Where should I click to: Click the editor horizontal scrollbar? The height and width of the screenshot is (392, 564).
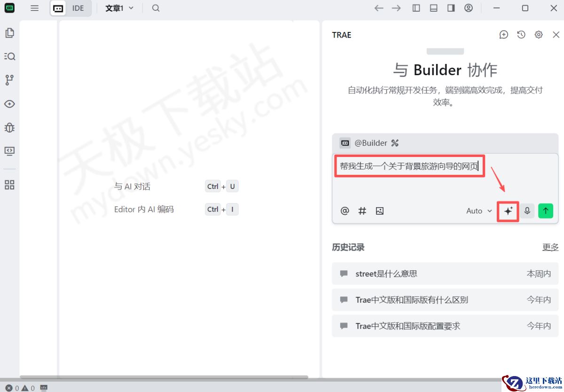(164, 377)
